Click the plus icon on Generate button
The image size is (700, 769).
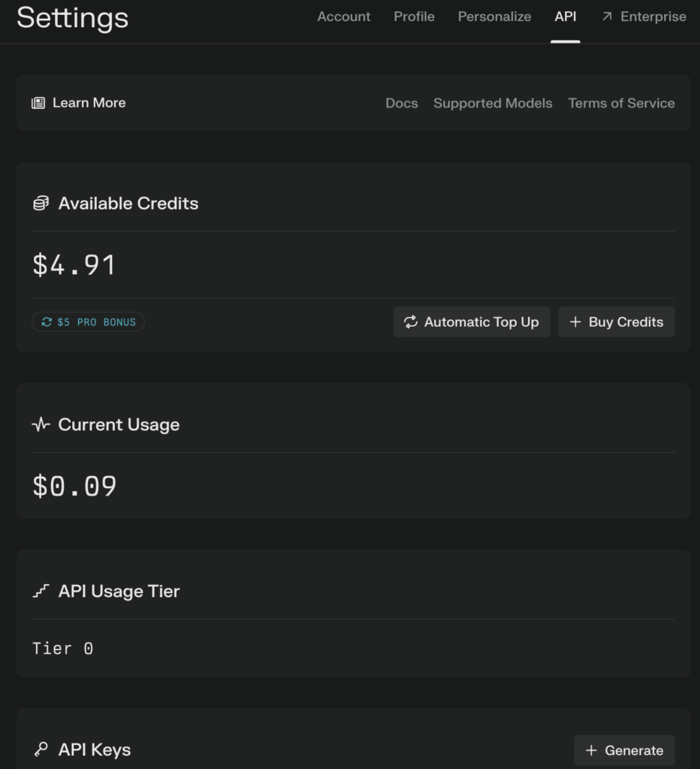click(591, 750)
